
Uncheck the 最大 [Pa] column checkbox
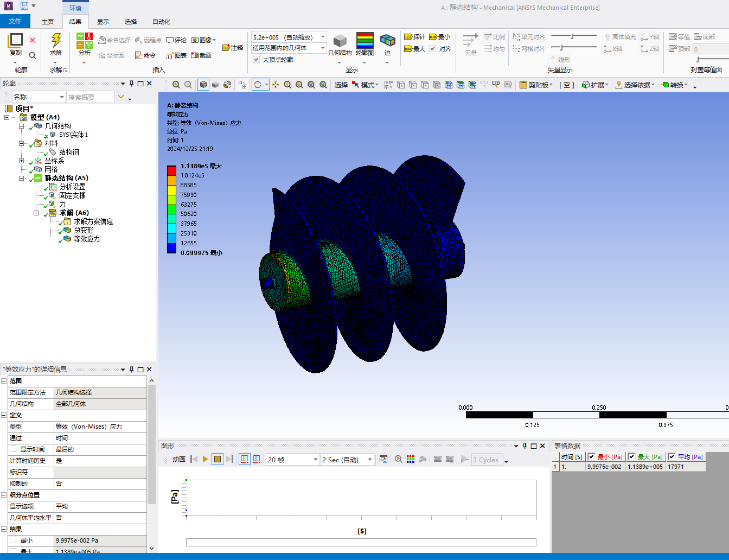coord(631,457)
